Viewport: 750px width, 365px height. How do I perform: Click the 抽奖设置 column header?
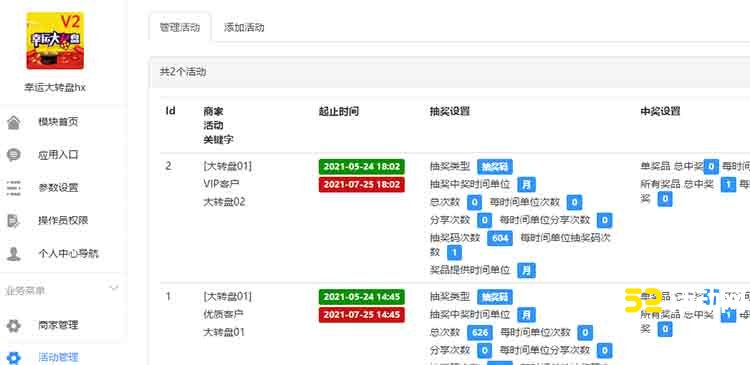pyautogui.click(x=450, y=111)
